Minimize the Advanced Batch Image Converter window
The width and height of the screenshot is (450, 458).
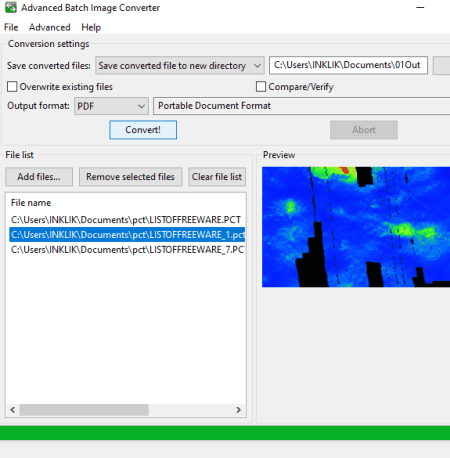420,7
